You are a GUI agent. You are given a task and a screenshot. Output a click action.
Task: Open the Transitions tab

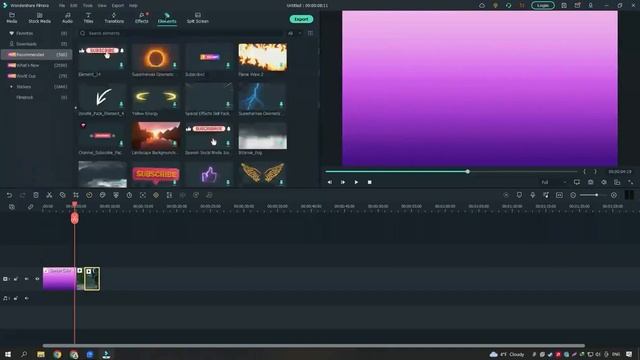pyautogui.click(x=114, y=18)
